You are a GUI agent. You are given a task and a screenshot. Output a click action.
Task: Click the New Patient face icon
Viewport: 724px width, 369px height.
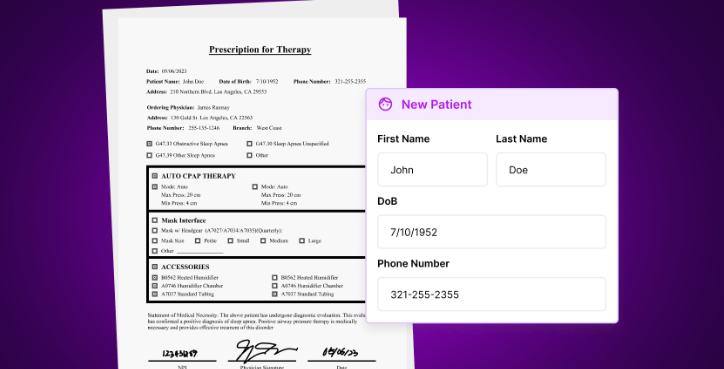point(385,104)
